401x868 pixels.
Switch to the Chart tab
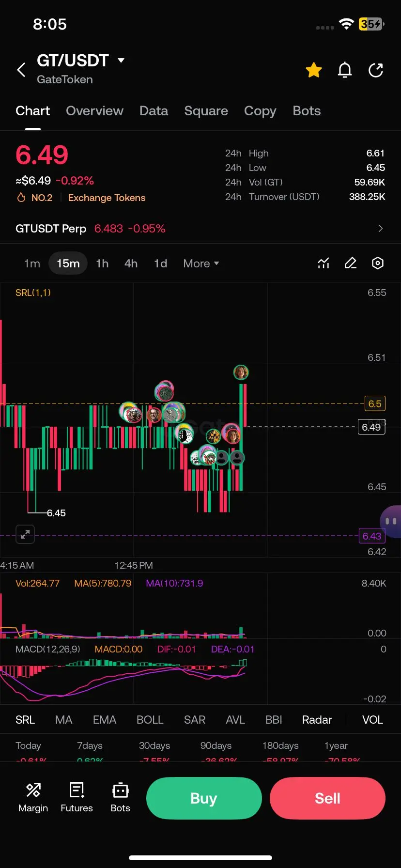(32, 111)
